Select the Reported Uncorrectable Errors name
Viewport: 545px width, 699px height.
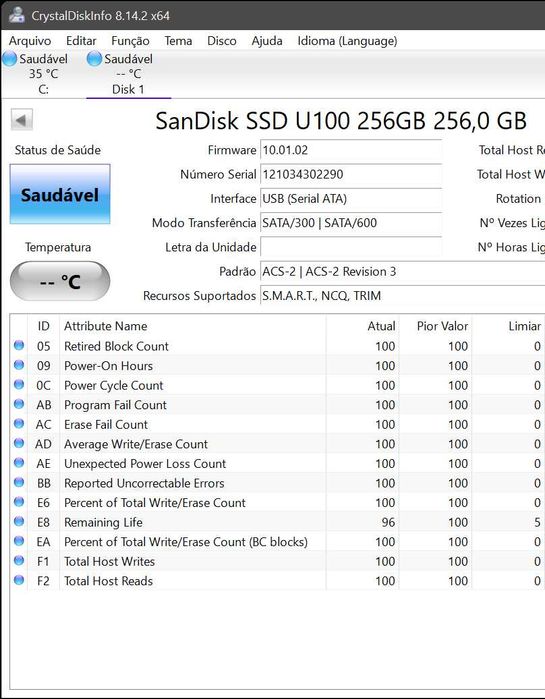click(144, 484)
